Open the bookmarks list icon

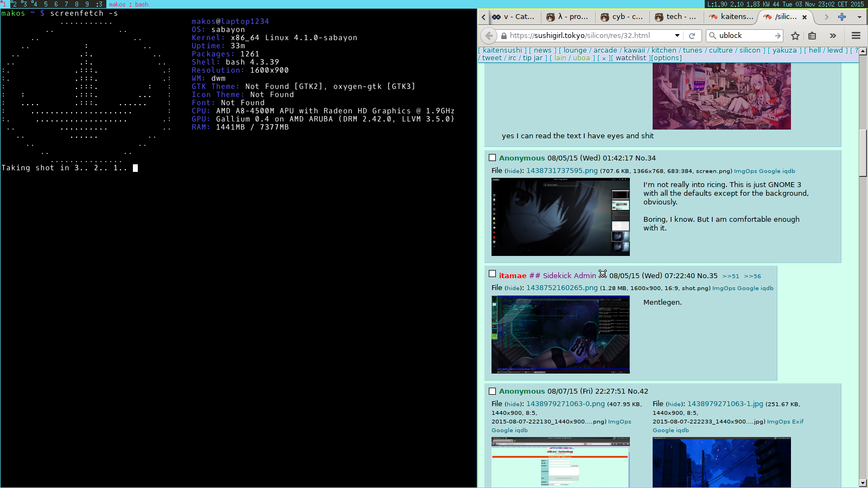click(x=812, y=36)
